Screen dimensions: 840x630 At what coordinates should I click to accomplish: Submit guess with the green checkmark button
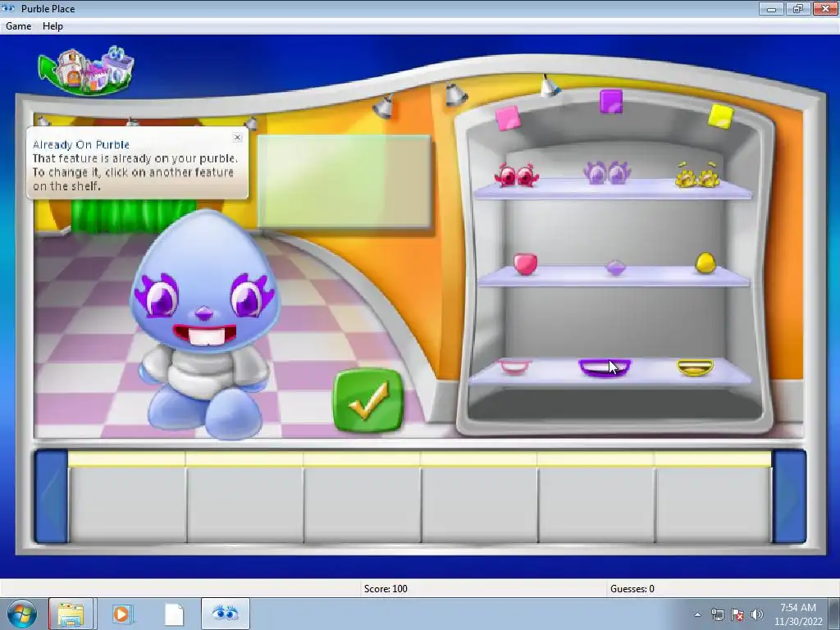(x=368, y=400)
